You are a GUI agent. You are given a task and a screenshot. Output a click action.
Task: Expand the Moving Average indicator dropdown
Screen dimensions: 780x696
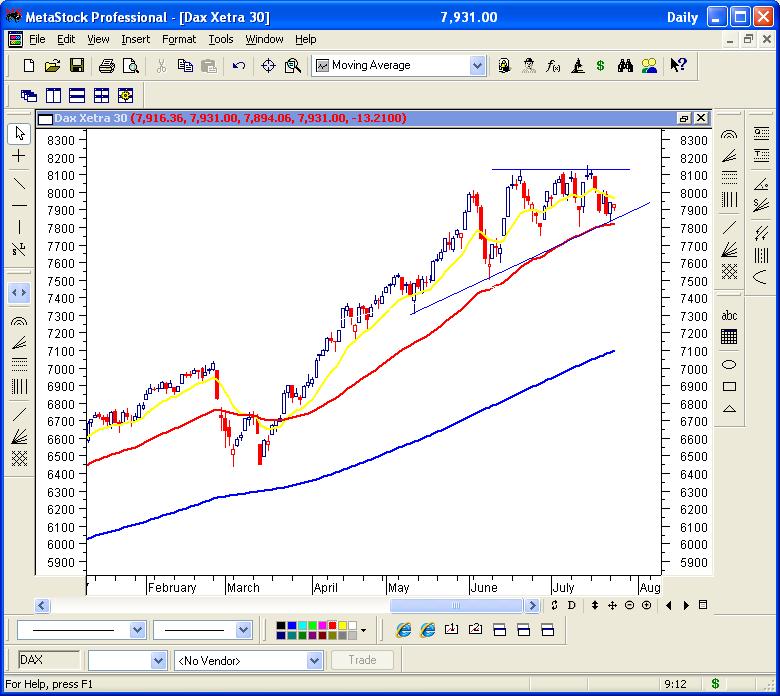point(477,66)
